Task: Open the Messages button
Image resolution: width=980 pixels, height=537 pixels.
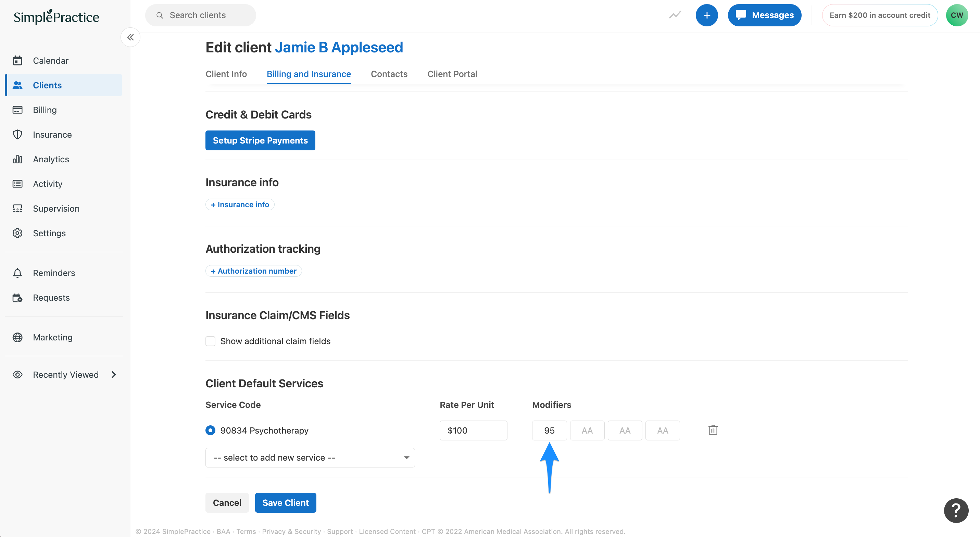Action: [765, 15]
